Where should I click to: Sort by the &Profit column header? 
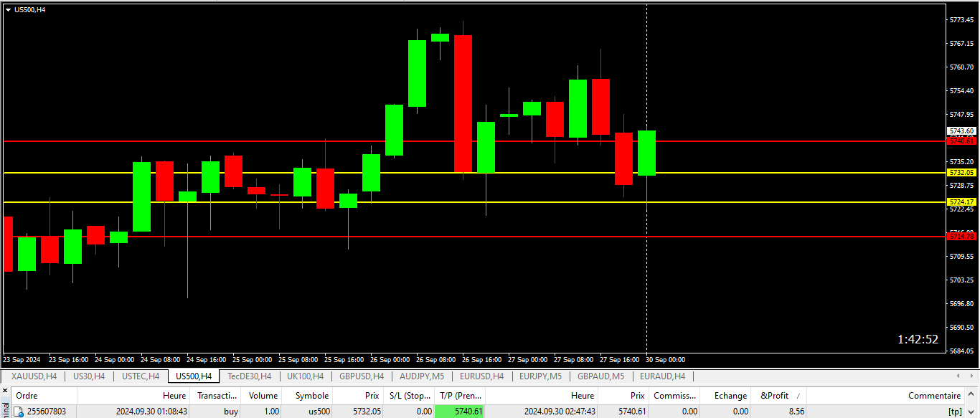tap(779, 396)
